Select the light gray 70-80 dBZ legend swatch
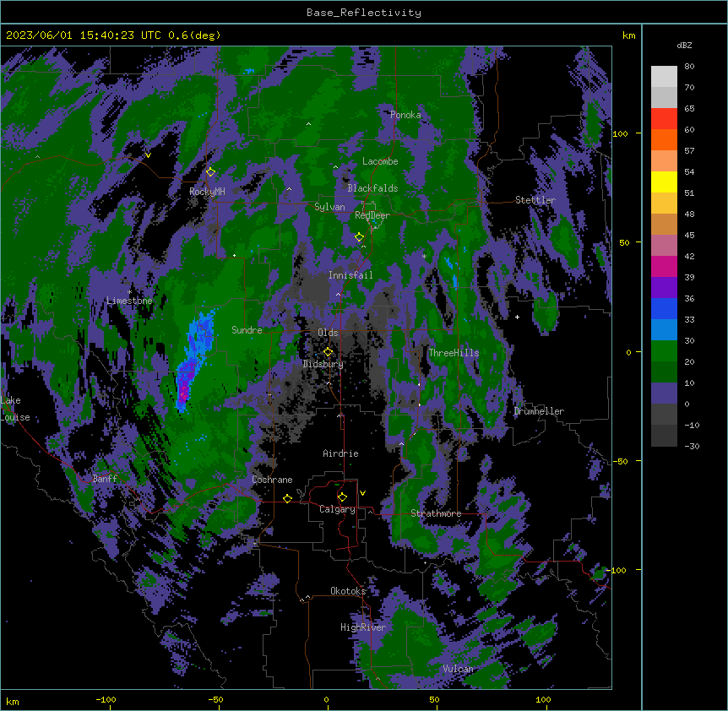Image resolution: width=728 pixels, height=711 pixels. tap(664, 77)
